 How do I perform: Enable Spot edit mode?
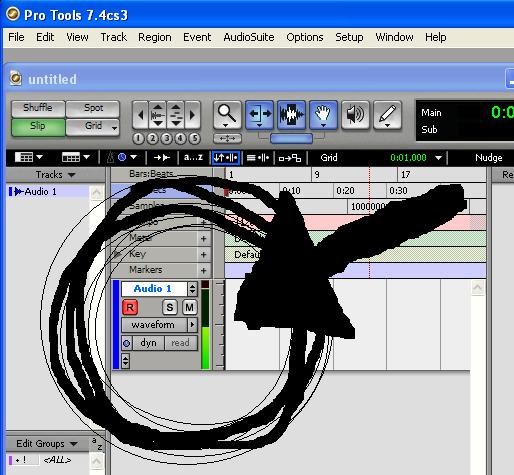tap(93, 108)
